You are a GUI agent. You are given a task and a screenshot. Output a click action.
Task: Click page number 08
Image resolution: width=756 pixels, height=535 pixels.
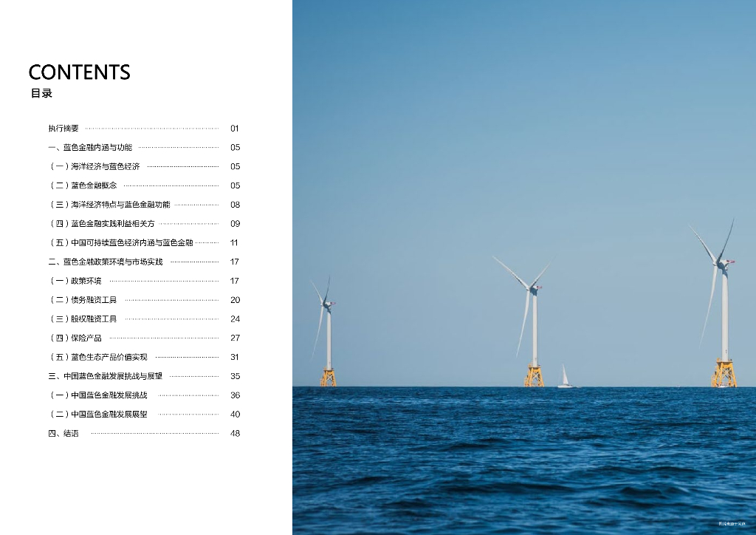(x=235, y=205)
